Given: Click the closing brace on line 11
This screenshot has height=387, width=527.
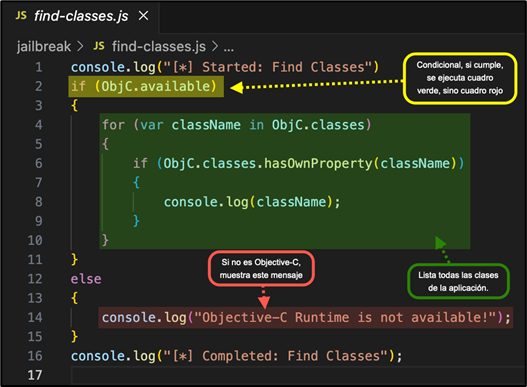Looking at the screenshot, I should 74,260.
